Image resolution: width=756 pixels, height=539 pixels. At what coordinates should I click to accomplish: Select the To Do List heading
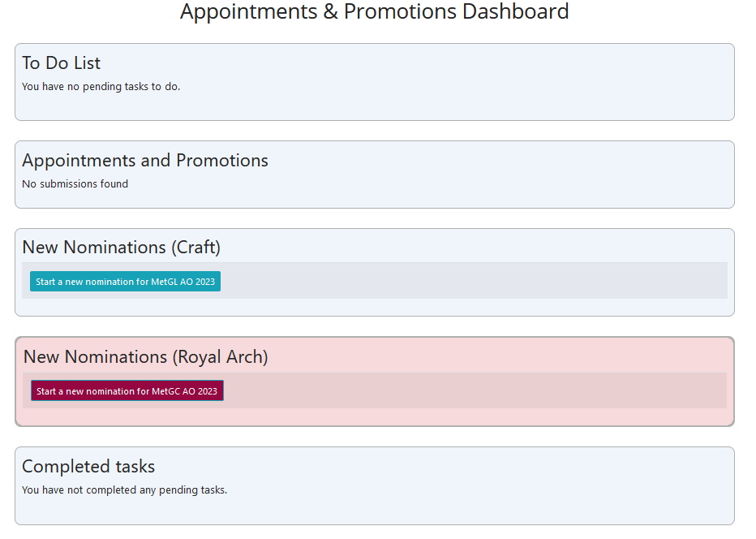tap(61, 63)
